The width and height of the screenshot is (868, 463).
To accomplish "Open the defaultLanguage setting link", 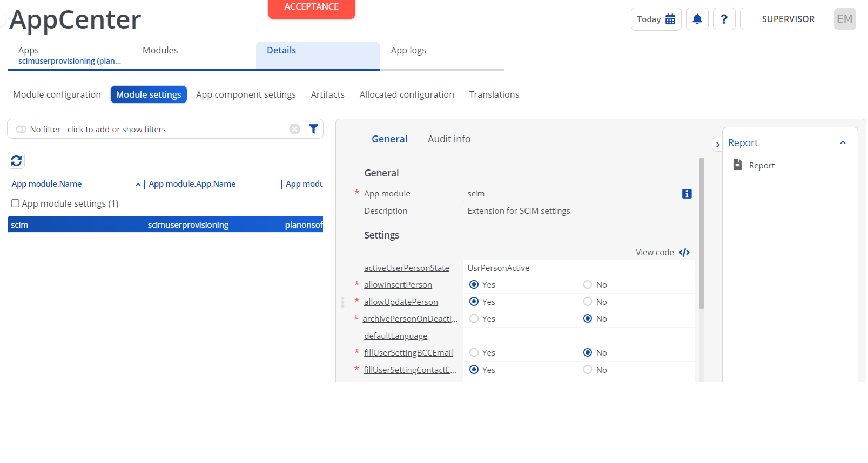I will (x=395, y=336).
